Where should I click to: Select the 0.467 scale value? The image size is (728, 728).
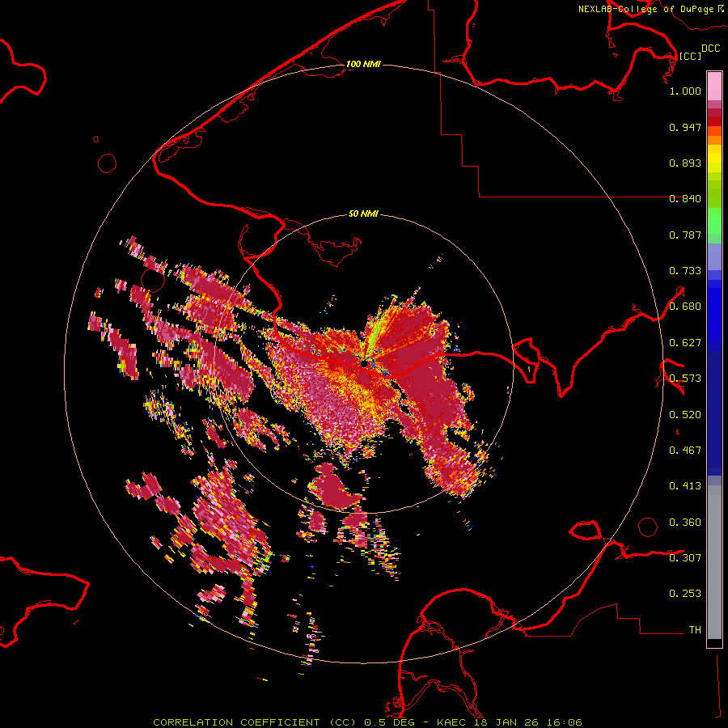[x=685, y=451]
